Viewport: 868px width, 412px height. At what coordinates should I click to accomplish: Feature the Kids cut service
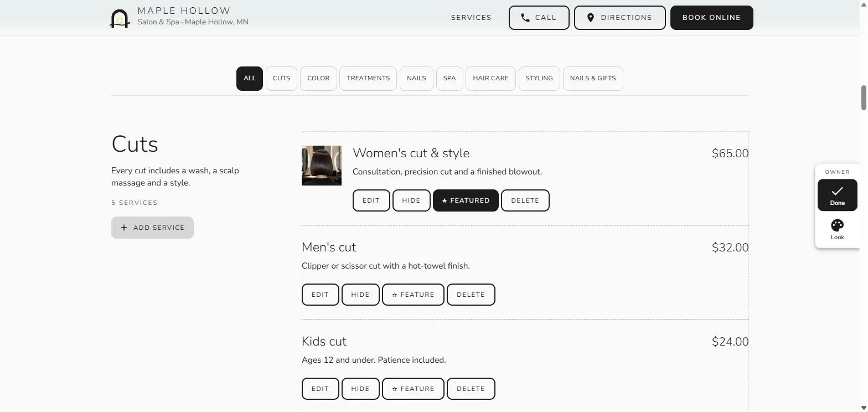tap(413, 389)
